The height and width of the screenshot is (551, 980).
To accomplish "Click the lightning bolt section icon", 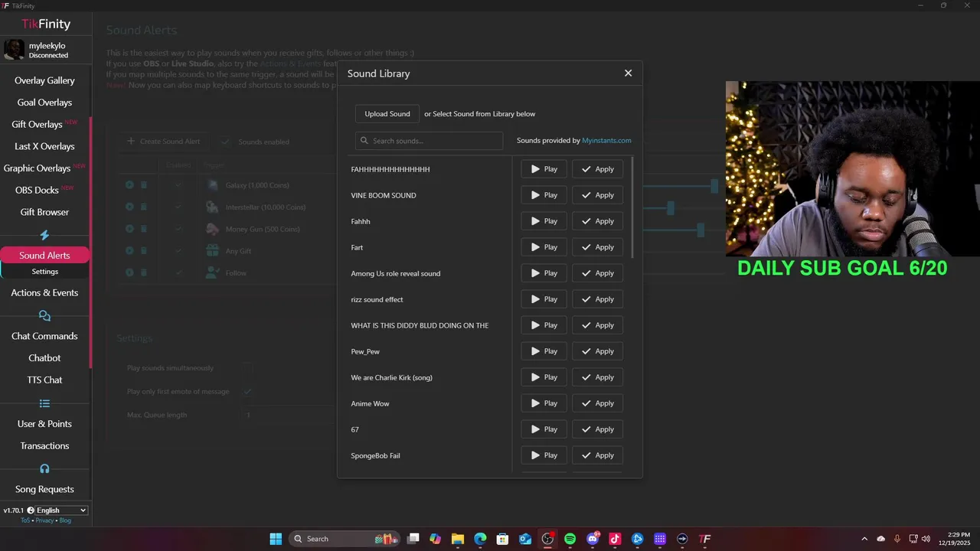I will click(44, 235).
